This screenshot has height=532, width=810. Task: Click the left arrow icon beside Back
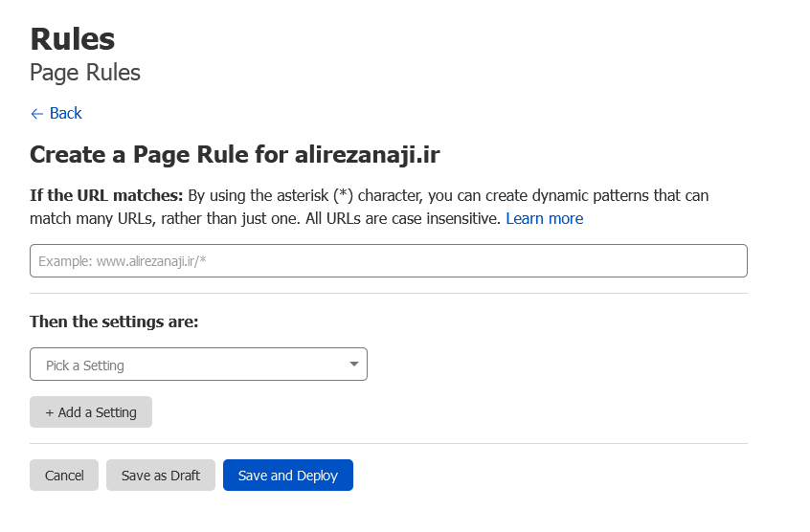36,114
